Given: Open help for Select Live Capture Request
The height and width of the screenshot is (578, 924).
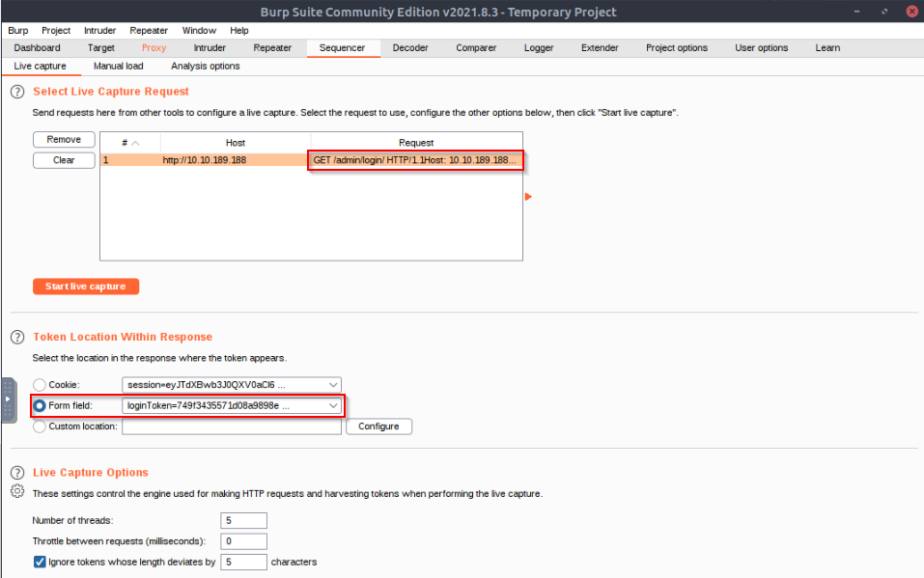Looking at the screenshot, I should pyautogui.click(x=17, y=92).
